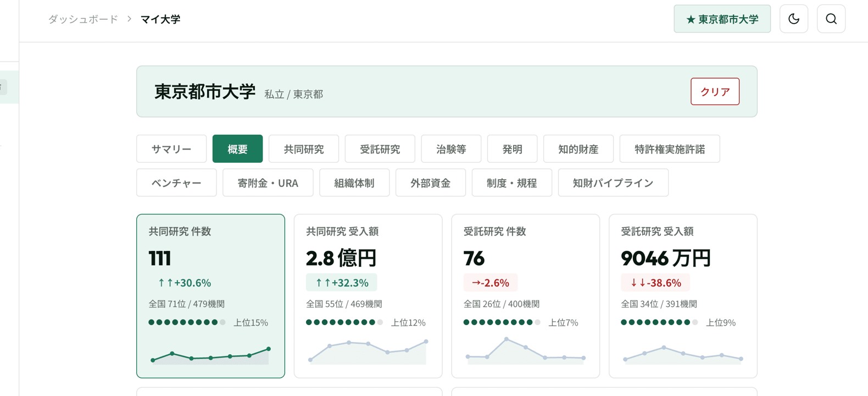Open the 知的財産 tab
Viewport: 868px width, 396px height.
578,148
